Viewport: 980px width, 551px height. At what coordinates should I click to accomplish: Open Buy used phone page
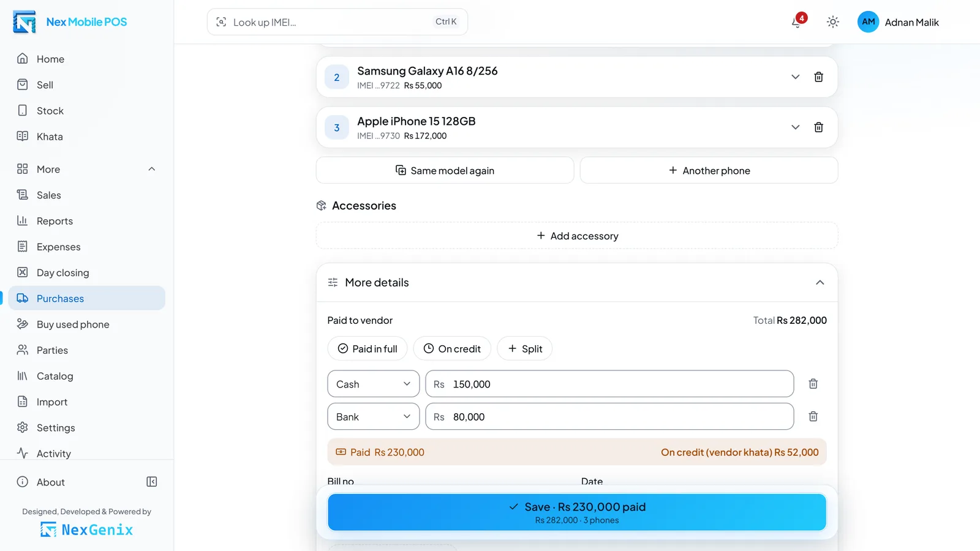pyautogui.click(x=87, y=324)
